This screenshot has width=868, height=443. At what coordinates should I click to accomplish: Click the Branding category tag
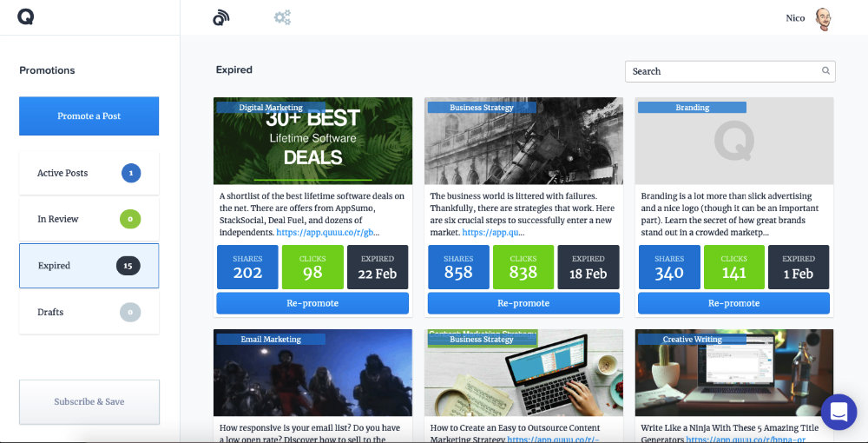tap(692, 108)
